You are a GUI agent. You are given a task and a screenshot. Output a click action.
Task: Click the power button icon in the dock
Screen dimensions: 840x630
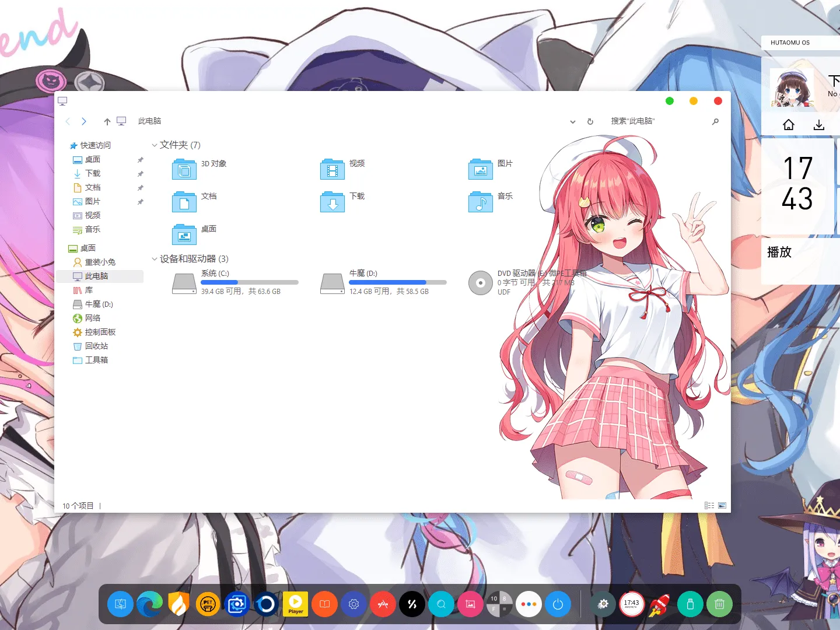[x=558, y=604]
